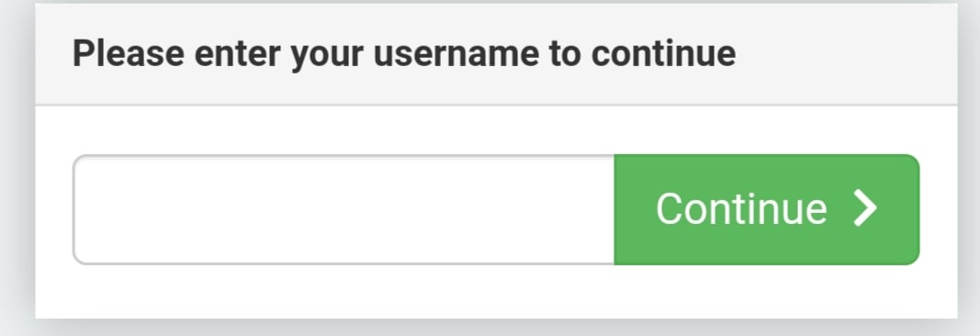Click the word 'continue' in the heading text
This screenshot has height=336, width=980.
pyautogui.click(x=663, y=54)
